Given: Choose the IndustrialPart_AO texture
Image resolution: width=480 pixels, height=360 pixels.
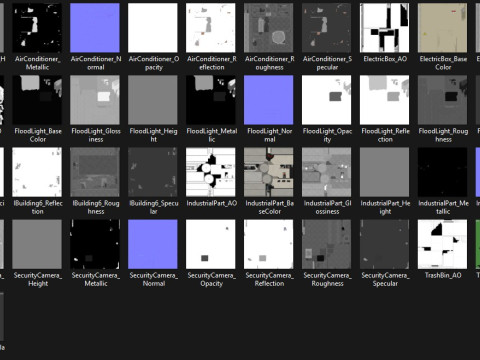Looking at the screenshot, I should 211,172.
